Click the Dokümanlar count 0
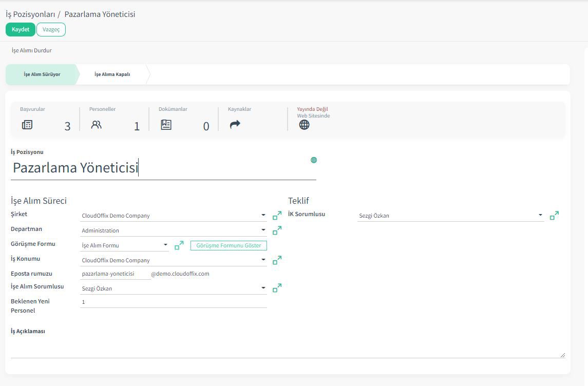 (206, 126)
